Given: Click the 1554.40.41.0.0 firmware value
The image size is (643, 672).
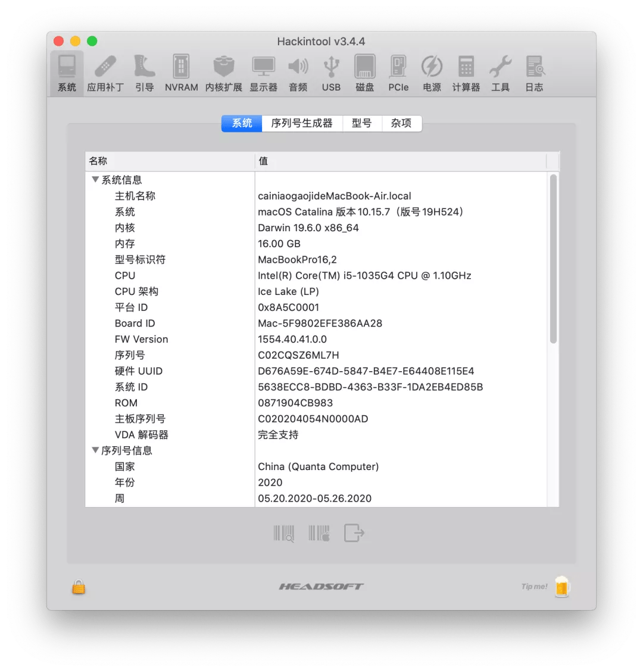Looking at the screenshot, I should tap(292, 339).
